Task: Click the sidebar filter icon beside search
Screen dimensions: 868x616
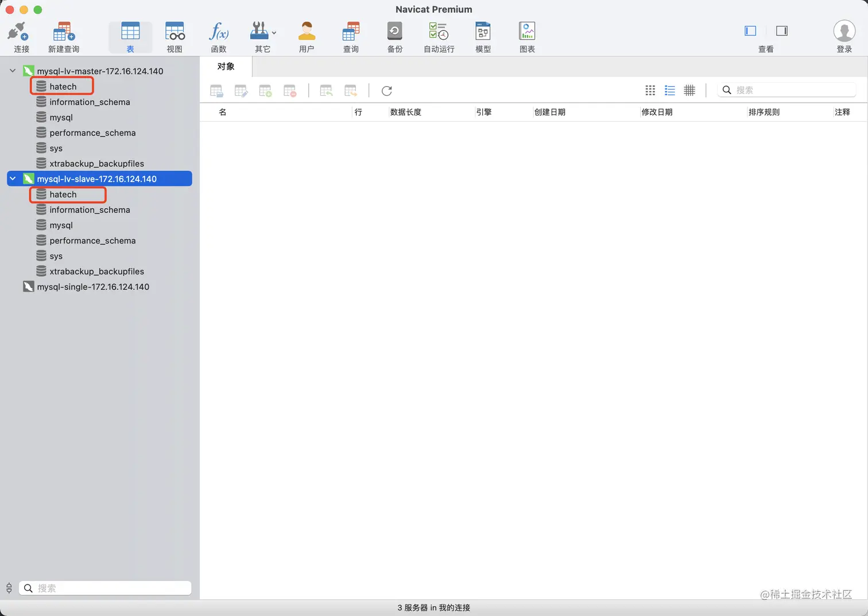Action: point(9,588)
